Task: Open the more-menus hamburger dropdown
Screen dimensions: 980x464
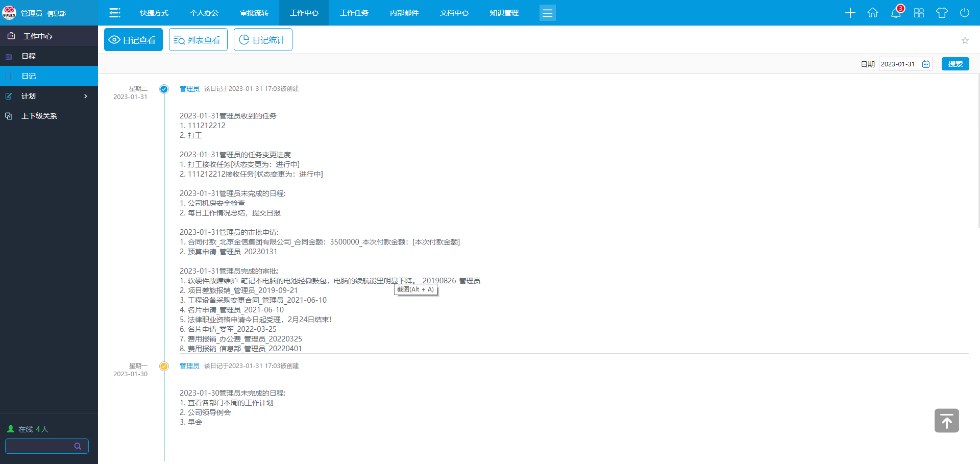Action: 547,13
